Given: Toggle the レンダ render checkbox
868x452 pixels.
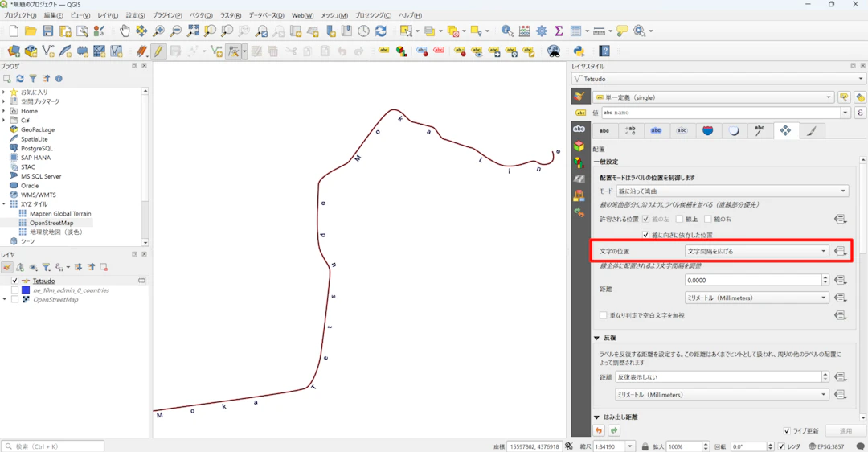Looking at the screenshot, I should (781, 446).
